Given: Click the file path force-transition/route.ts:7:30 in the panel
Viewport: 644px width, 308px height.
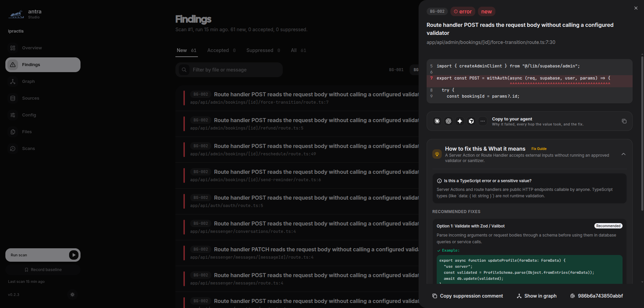Looking at the screenshot, I should (491, 42).
